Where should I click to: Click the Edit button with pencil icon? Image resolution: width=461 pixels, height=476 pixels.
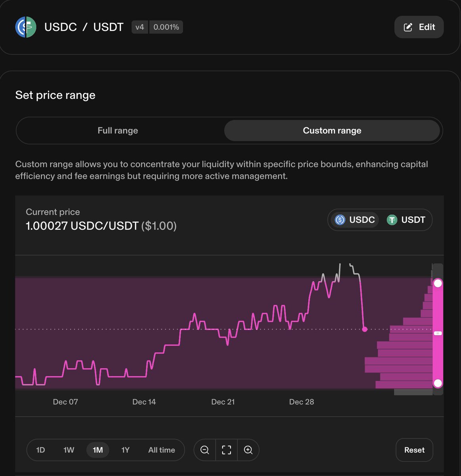(419, 27)
